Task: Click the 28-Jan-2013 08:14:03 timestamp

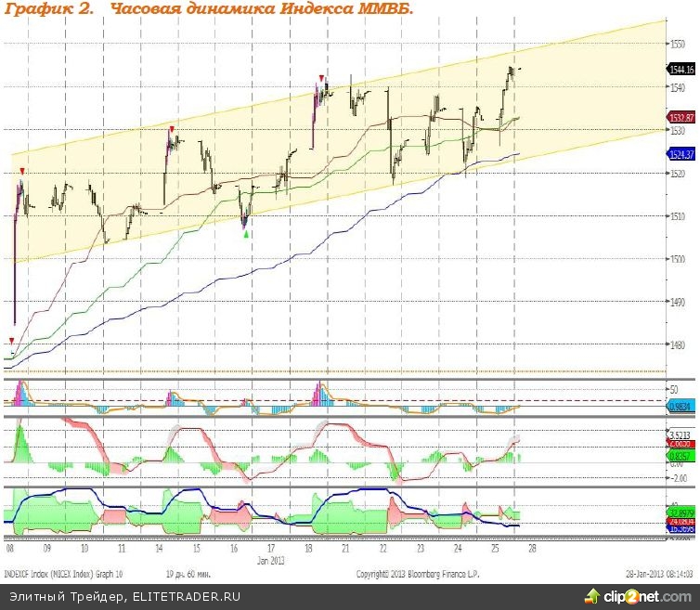Action: point(659,574)
